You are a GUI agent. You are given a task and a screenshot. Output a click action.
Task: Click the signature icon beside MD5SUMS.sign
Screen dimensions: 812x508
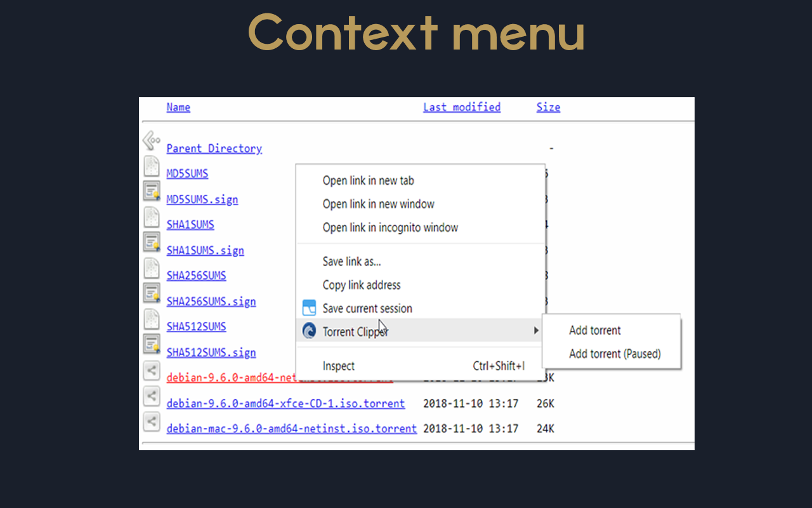pyautogui.click(x=151, y=191)
